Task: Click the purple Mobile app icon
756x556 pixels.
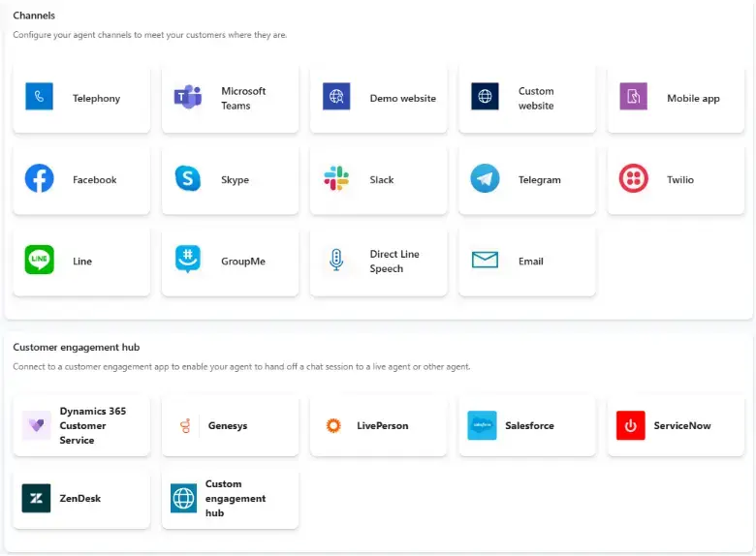Action: click(x=633, y=96)
